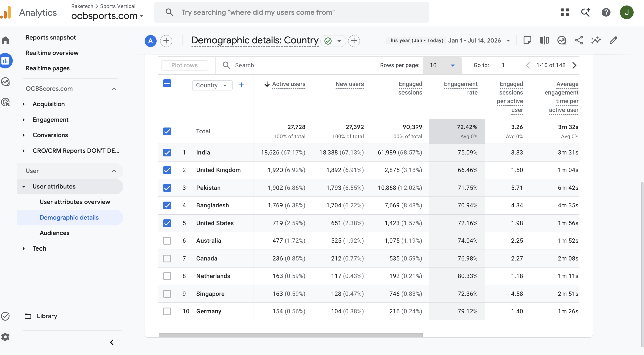
Task: Open the report status checkmark dropdown
Action: tap(334, 41)
